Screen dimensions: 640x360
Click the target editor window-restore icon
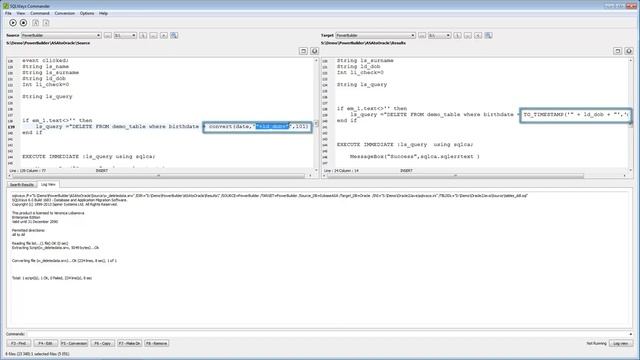[x=618, y=51]
